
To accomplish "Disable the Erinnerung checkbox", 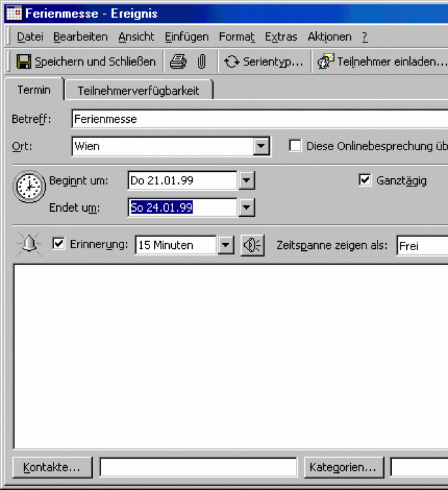I will point(59,244).
